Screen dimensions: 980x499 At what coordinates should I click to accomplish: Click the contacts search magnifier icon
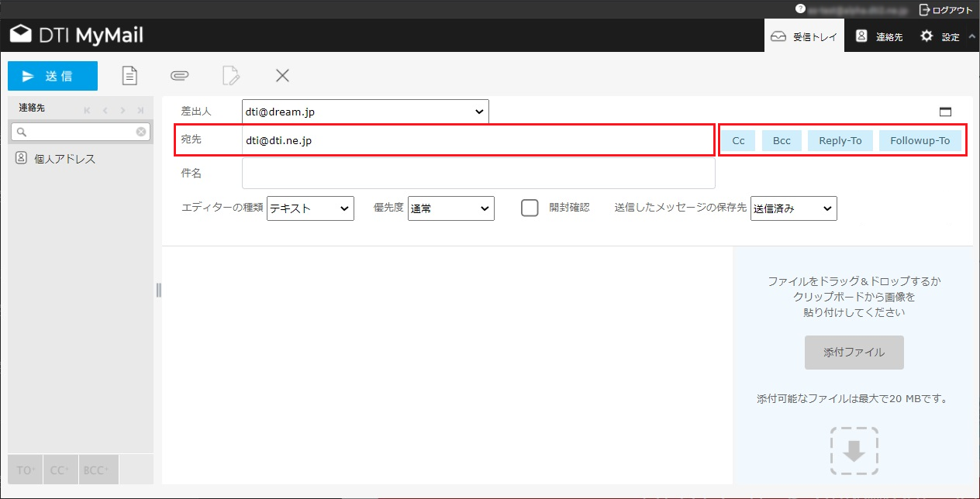22,132
